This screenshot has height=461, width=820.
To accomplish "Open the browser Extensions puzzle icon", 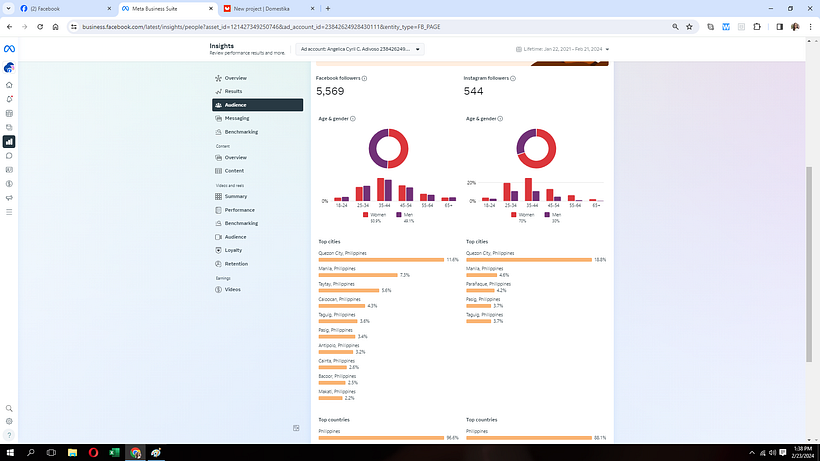I will pyautogui.click(x=757, y=27).
